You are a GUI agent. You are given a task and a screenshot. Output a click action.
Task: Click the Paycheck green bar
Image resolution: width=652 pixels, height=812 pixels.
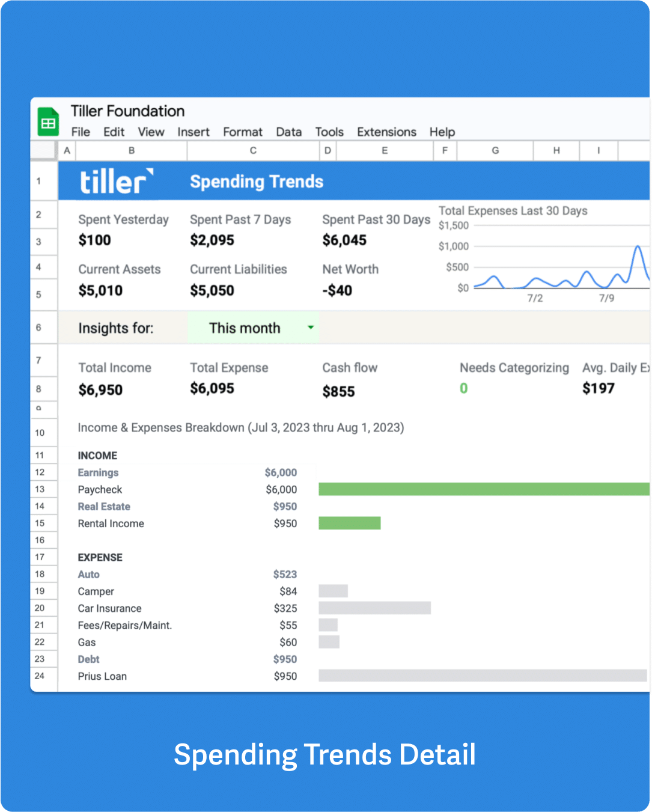pos(484,489)
